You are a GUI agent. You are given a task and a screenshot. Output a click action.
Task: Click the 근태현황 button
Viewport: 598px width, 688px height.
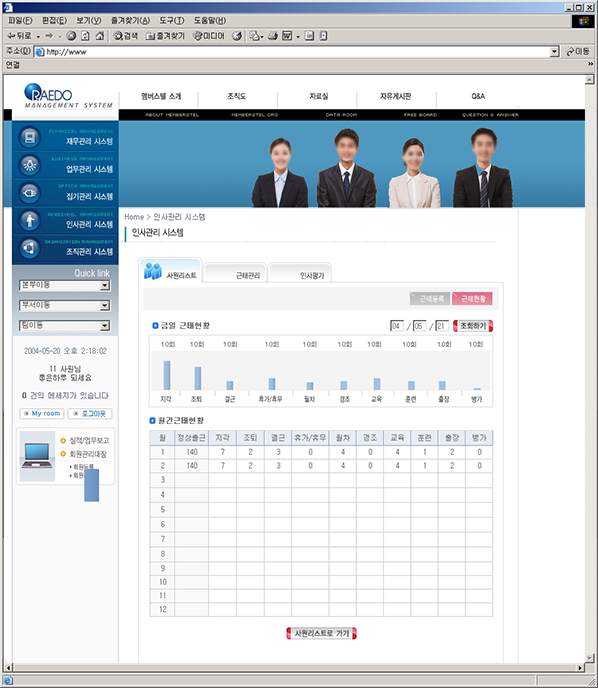pos(472,298)
